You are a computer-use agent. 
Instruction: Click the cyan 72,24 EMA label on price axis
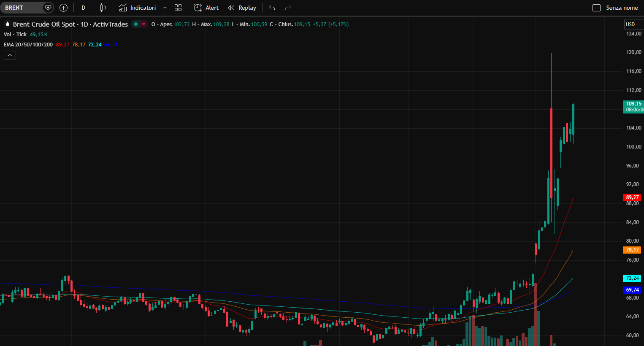point(632,278)
